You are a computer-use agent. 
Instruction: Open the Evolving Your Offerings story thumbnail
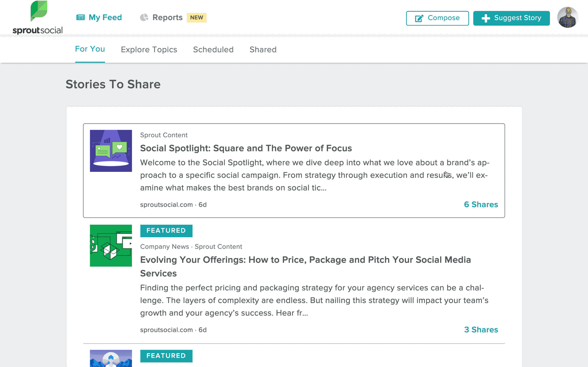[x=111, y=246]
